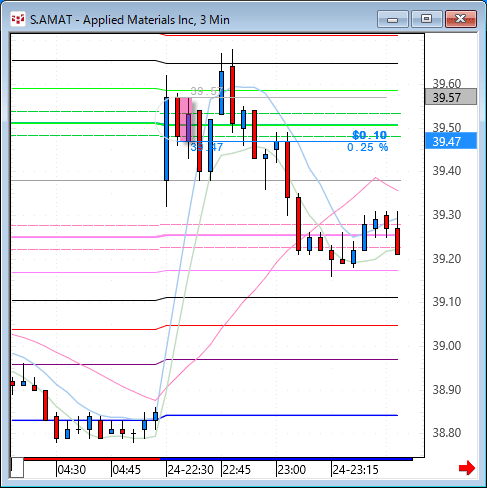Click the 39.40 price scale label
The image size is (487, 488).
447,171
